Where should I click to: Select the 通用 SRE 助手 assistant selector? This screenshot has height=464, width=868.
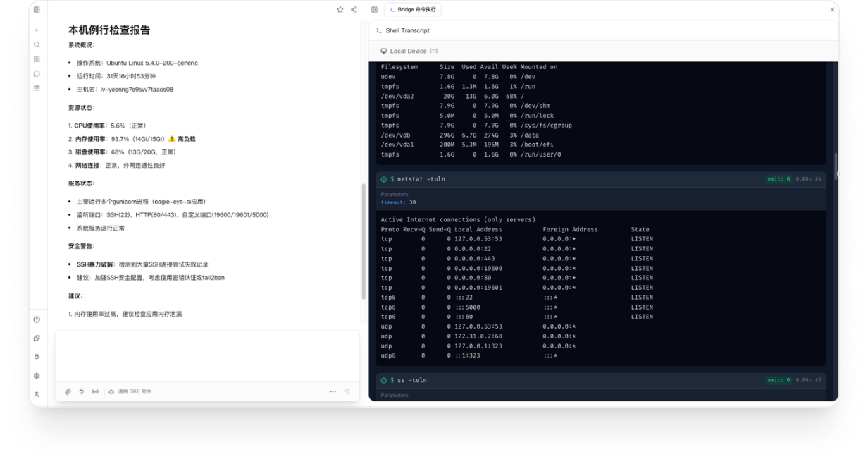pos(130,391)
